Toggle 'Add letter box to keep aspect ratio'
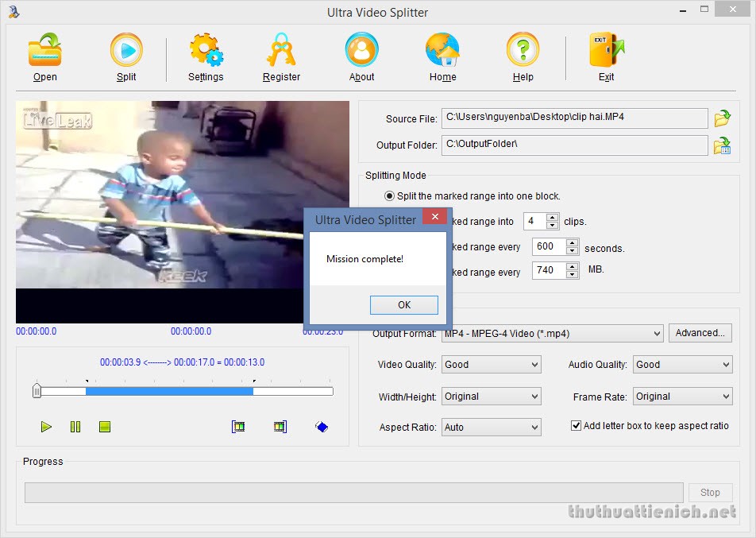 click(x=577, y=426)
